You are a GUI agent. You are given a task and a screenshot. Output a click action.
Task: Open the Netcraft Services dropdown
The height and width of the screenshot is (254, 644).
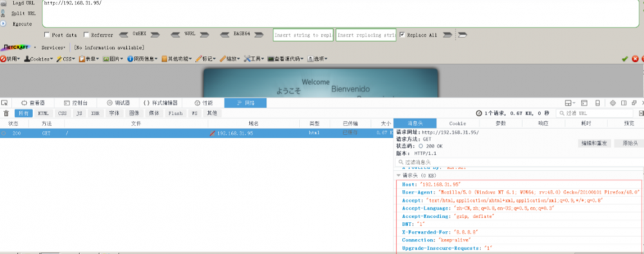[53, 48]
